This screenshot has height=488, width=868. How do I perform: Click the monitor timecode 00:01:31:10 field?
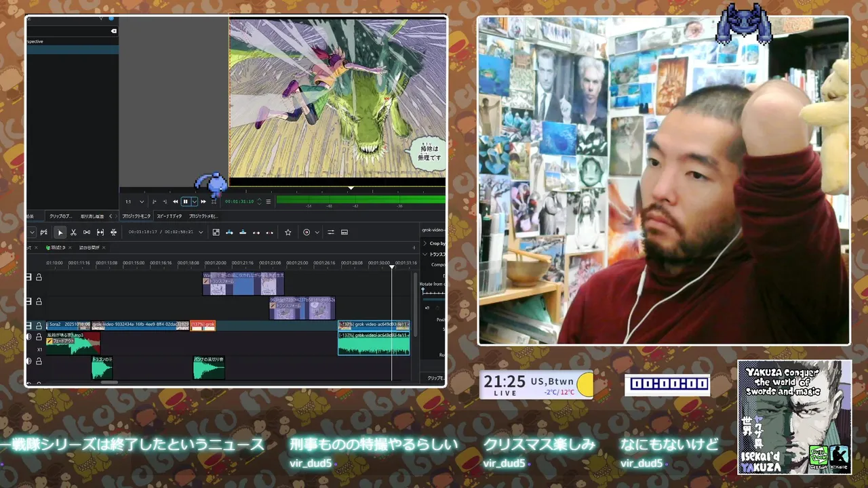239,201
